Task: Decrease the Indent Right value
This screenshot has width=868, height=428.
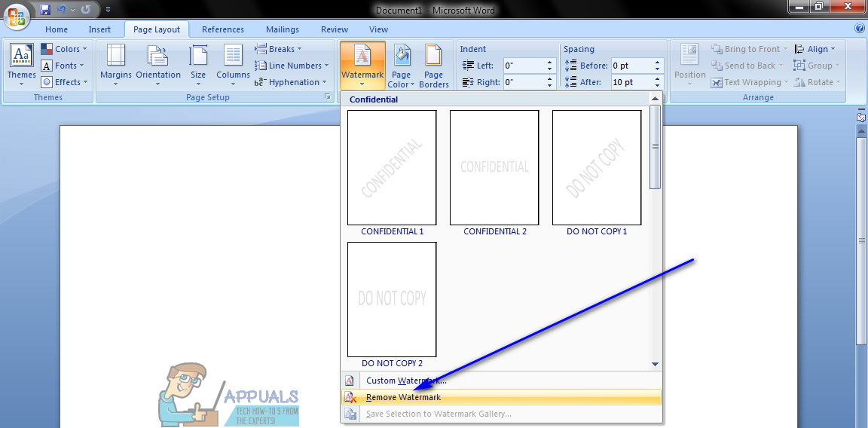Action: [x=550, y=86]
